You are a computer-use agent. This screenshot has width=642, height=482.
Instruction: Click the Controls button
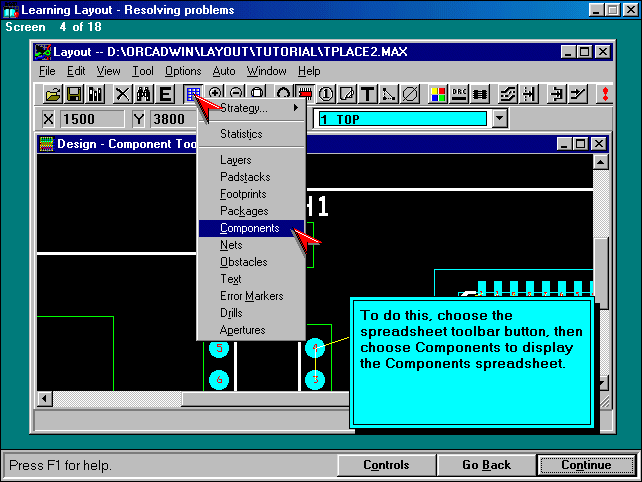[385, 465]
